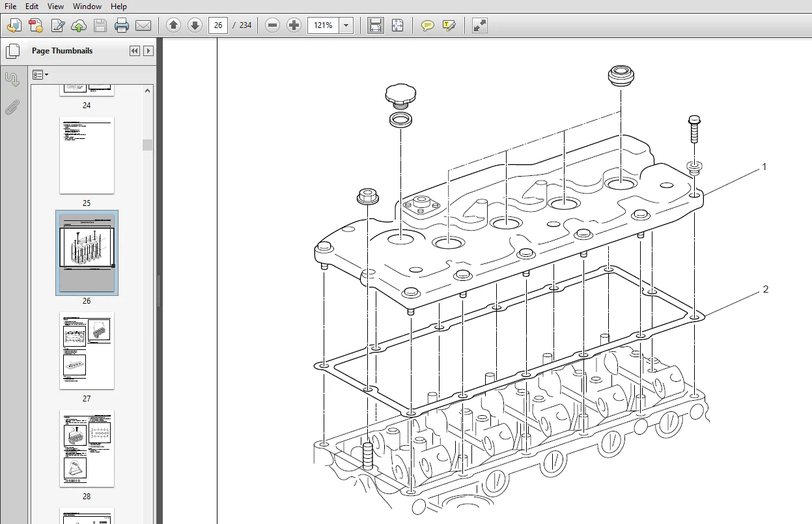This screenshot has width=812, height=524.
Task: Click the fit one full page icon
Action: tap(398, 25)
